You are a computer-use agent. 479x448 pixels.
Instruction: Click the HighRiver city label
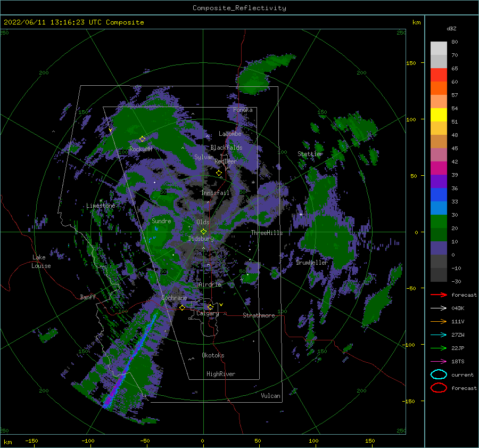[x=221, y=374]
